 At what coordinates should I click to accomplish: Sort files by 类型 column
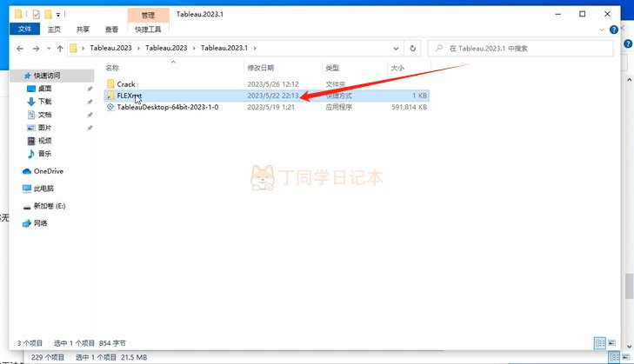tap(355, 68)
